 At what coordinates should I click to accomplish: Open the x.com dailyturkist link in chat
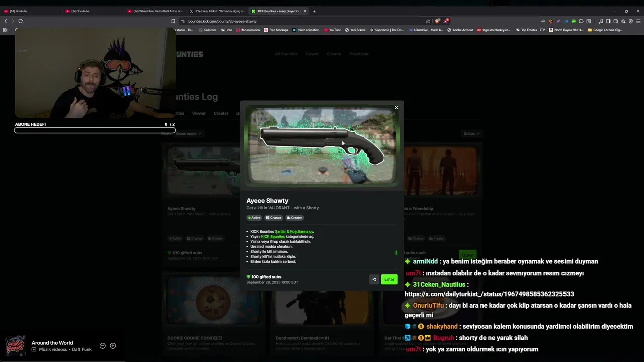tap(489, 294)
